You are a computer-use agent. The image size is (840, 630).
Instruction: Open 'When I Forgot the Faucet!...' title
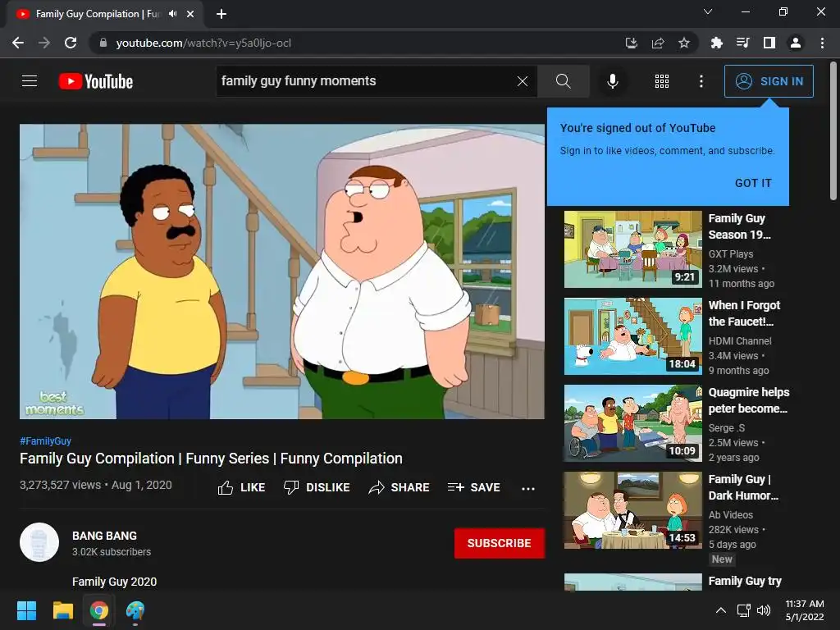coord(744,313)
